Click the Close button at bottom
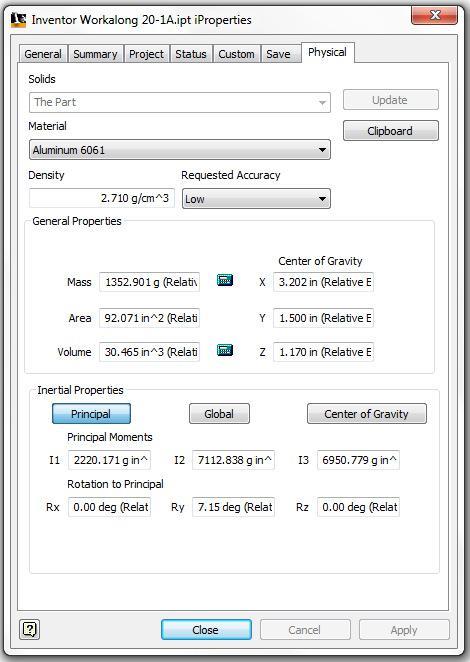 tap(206, 630)
